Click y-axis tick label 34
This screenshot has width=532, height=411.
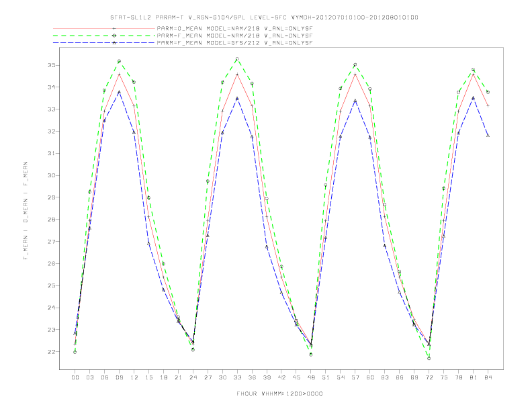click(52, 87)
